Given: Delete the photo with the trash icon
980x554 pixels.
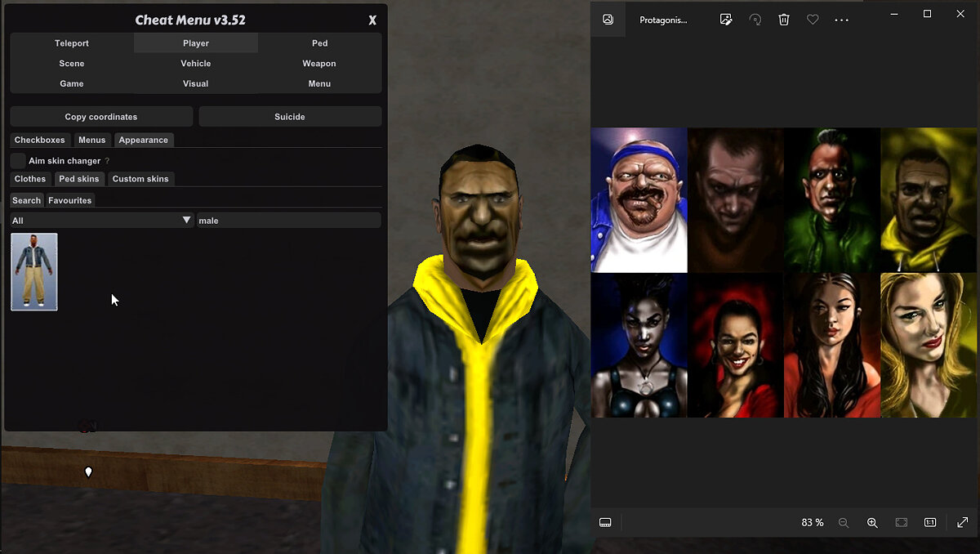Looking at the screenshot, I should [784, 20].
